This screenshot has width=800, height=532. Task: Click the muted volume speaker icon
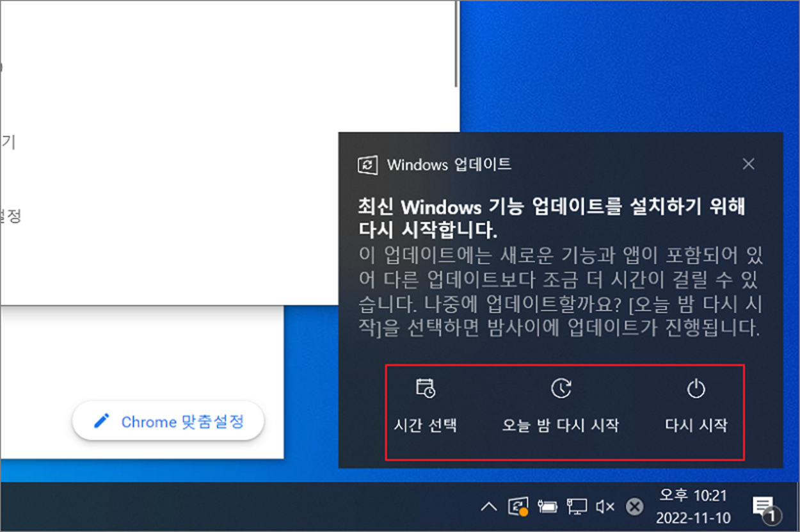[x=605, y=507]
